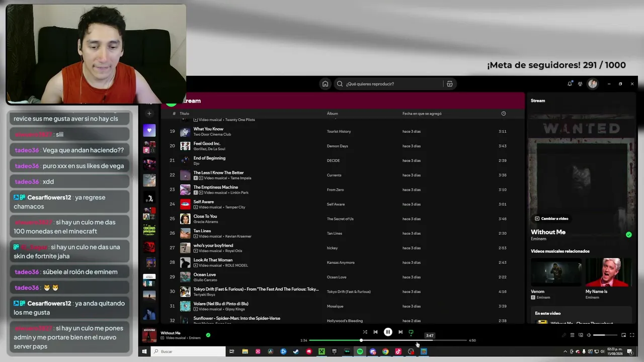
Task: Open the Windows Start menu
Action: tap(144, 351)
